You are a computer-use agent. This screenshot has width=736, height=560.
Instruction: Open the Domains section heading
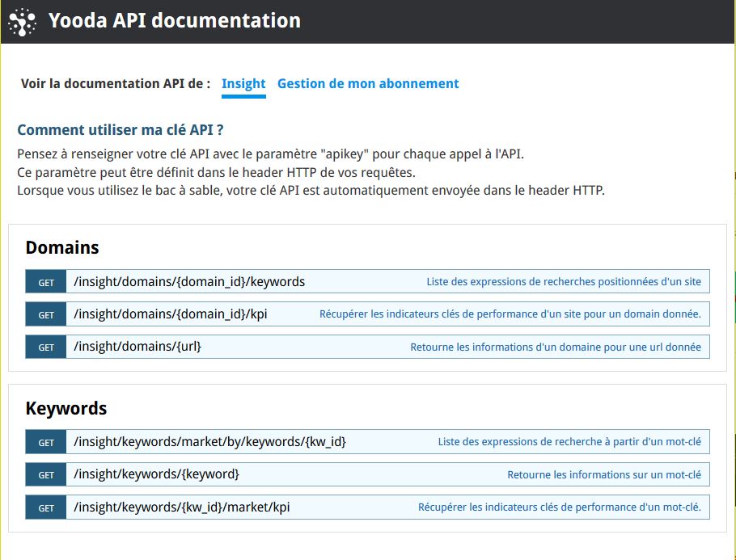[x=62, y=247]
